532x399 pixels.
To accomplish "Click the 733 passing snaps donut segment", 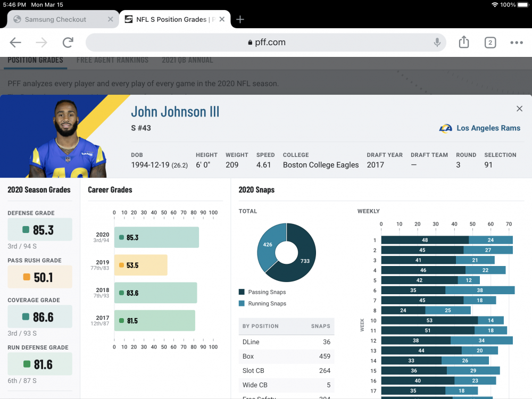I will [x=305, y=261].
